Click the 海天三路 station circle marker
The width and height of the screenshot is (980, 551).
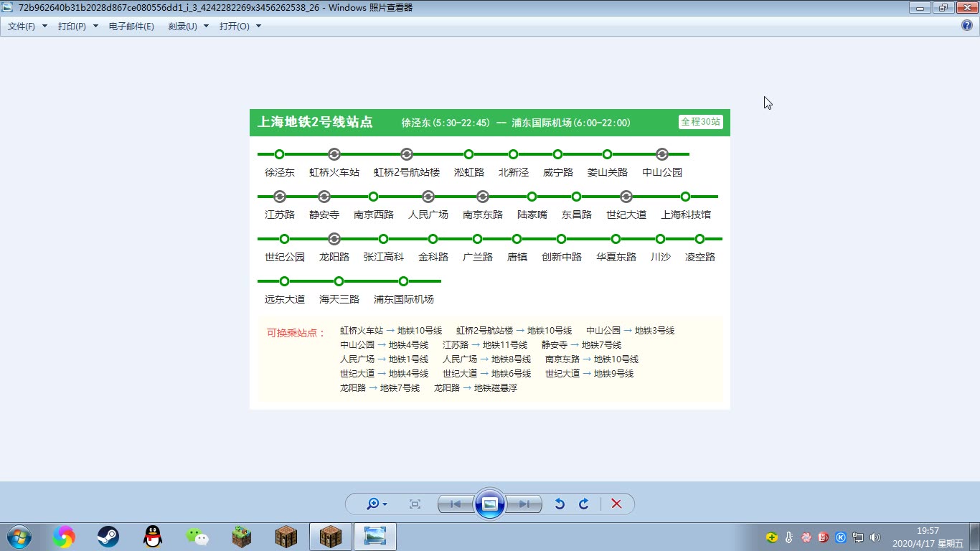click(339, 281)
